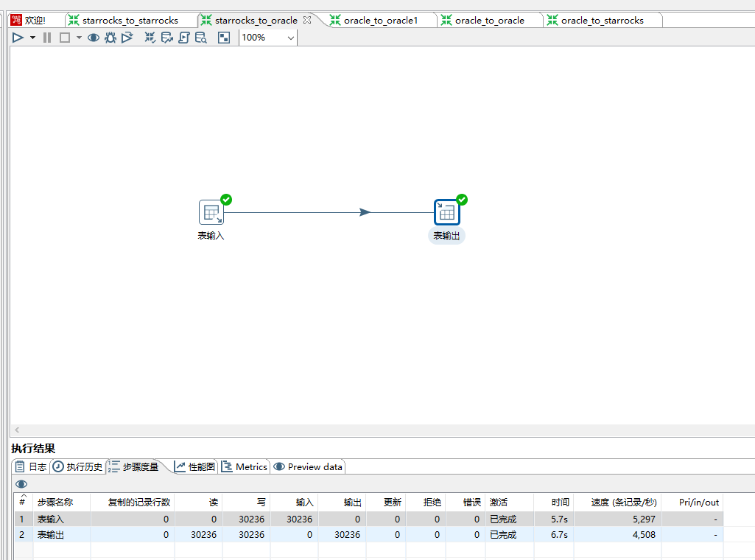The height and width of the screenshot is (560, 755).
Task: Close the starrocks_to_oracle tab
Action: (307, 20)
